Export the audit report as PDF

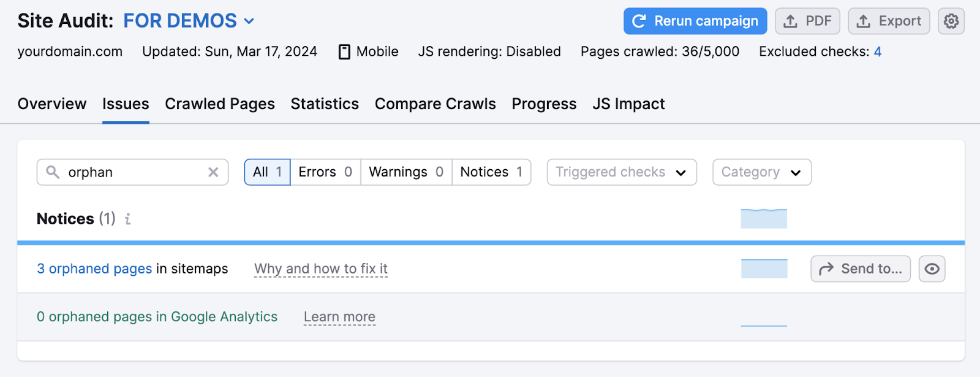(x=807, y=20)
